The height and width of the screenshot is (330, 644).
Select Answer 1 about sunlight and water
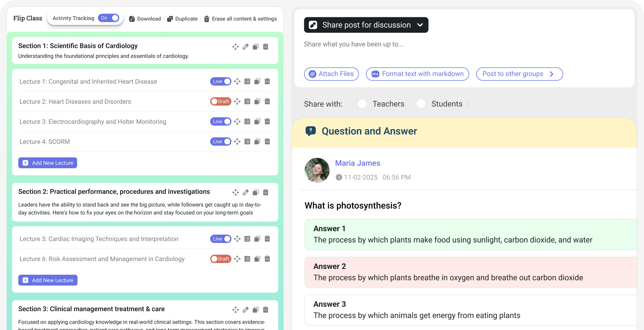coord(471,234)
